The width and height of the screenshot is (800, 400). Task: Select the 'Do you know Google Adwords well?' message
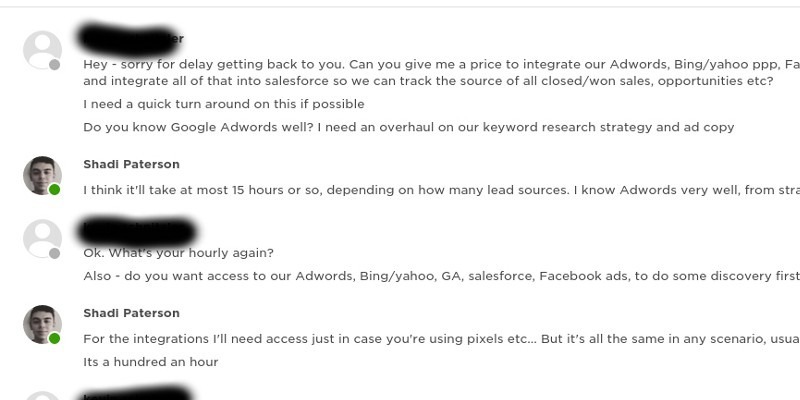408,127
